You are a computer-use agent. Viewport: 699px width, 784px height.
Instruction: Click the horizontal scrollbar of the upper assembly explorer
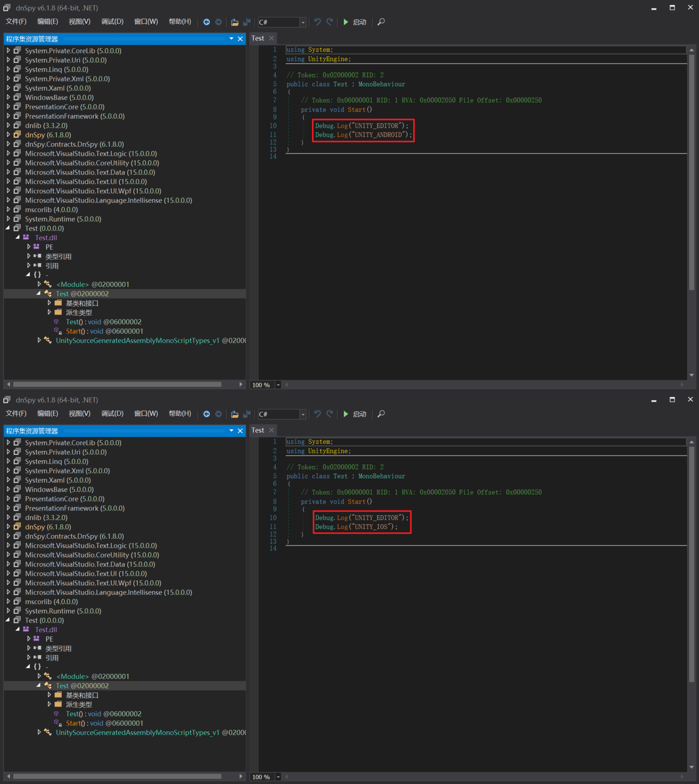pos(117,384)
